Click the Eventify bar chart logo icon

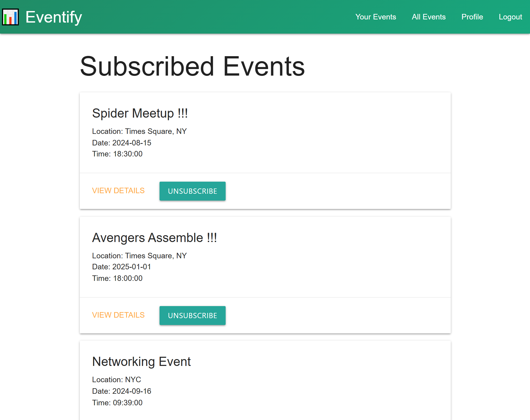click(x=10, y=17)
